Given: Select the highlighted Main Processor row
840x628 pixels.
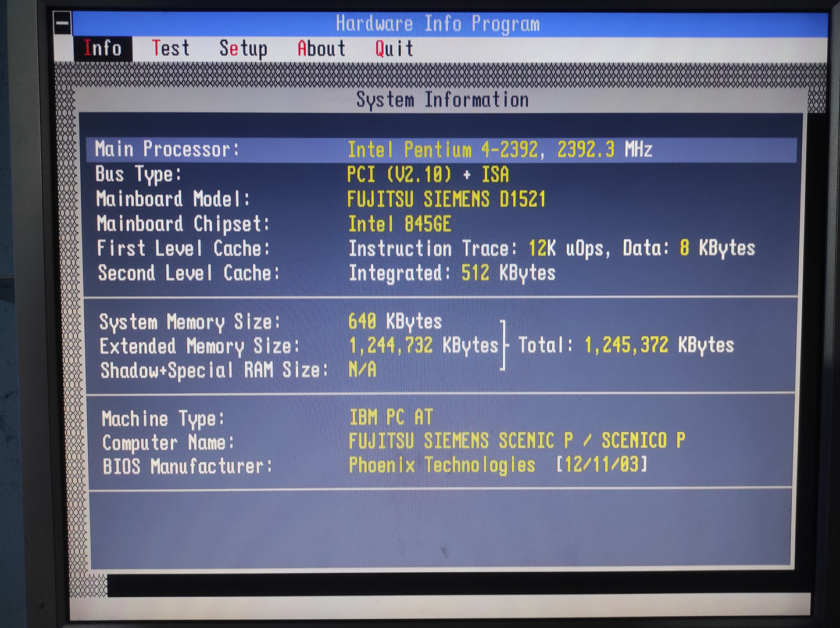Looking at the screenshot, I should [442, 150].
